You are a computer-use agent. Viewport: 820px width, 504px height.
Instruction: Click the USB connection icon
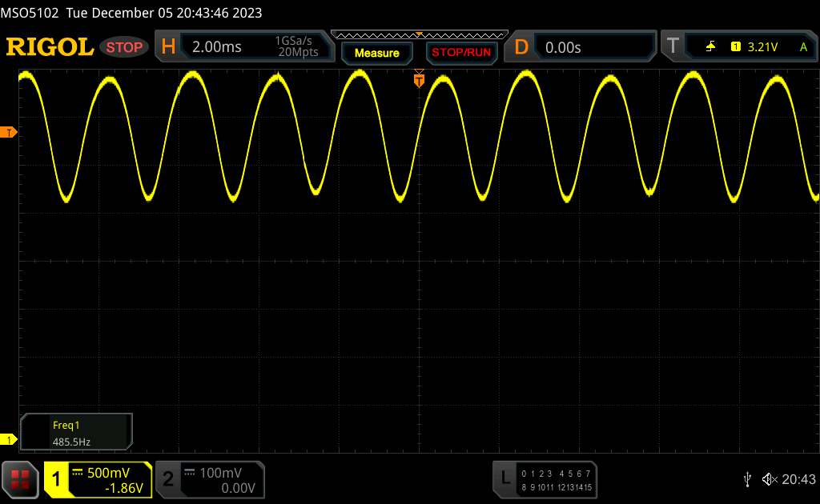coord(747,479)
